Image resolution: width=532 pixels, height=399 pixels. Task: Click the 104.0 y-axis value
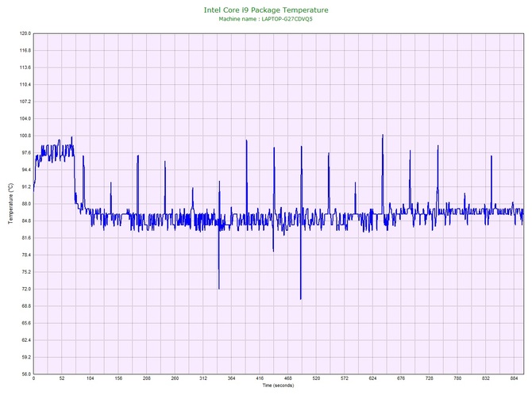25,119
